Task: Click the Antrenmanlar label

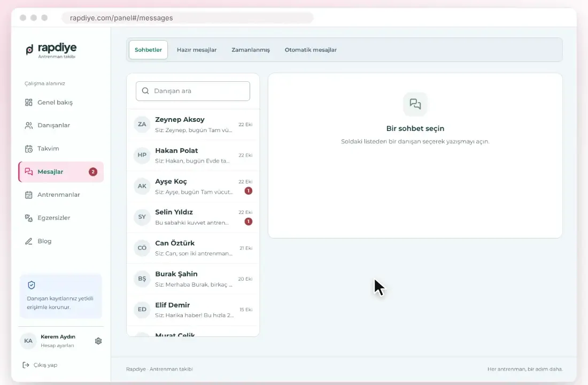Action: click(x=59, y=195)
